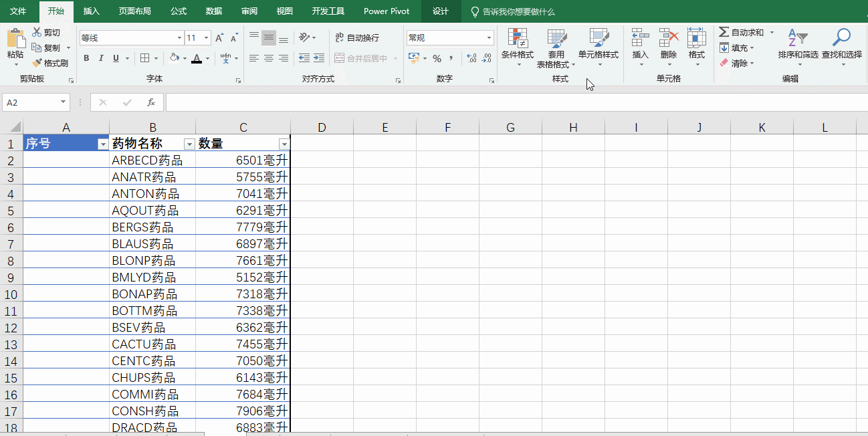868x436 pixels.
Task: Apply percent style (%)
Action: (437, 58)
